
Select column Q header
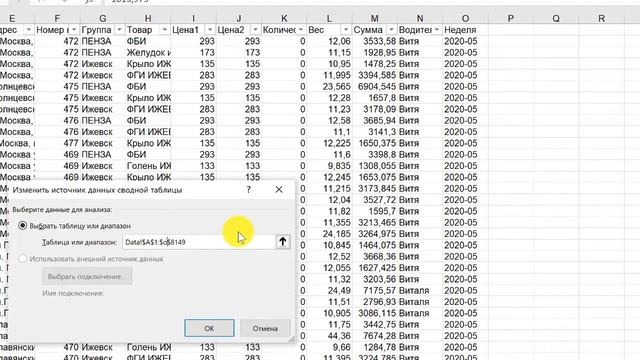click(x=556, y=18)
